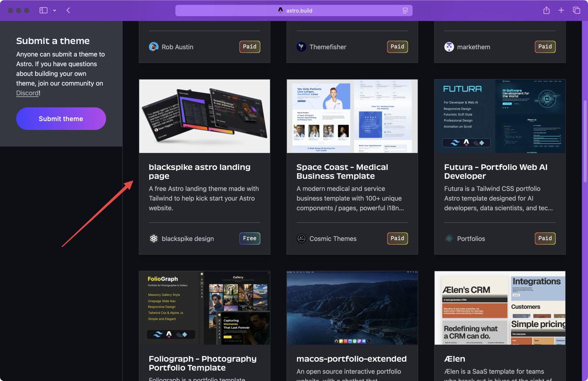Click the page vertical scrollbar
The width and height of the screenshot is (588, 381).
(x=585, y=141)
